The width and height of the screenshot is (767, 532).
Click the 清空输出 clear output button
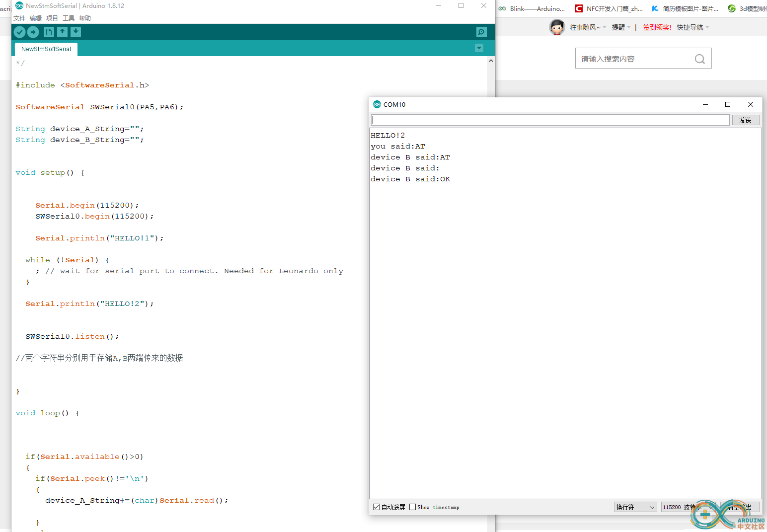pos(740,507)
